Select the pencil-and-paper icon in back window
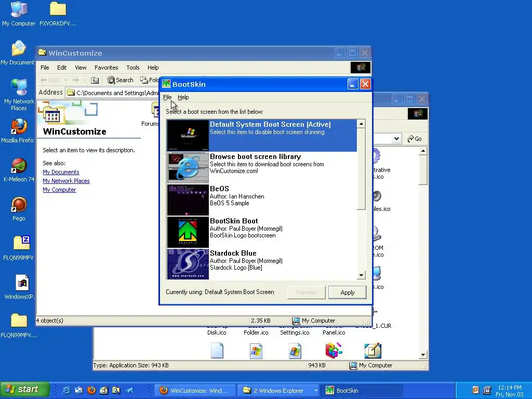532x399 pixels. 373,351
